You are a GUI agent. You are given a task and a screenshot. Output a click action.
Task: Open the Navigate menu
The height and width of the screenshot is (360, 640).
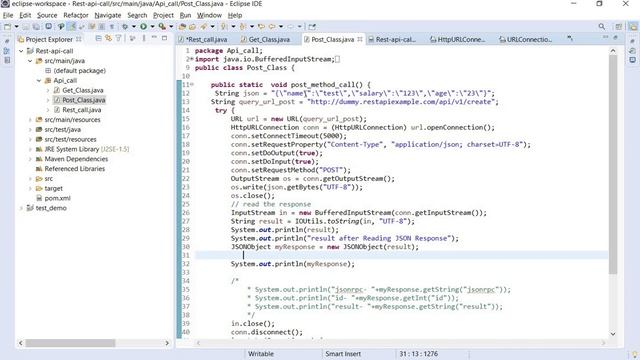click(x=108, y=15)
